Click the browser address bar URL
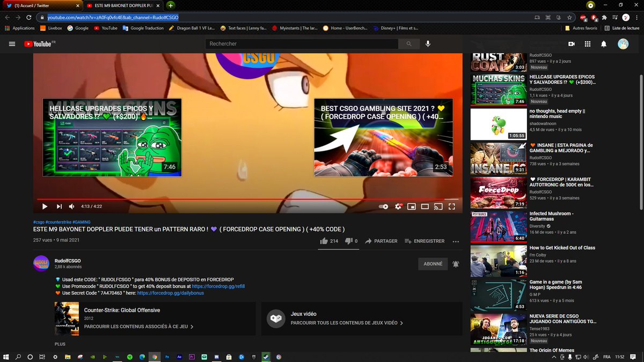This screenshot has height=362, width=644. click(113, 17)
